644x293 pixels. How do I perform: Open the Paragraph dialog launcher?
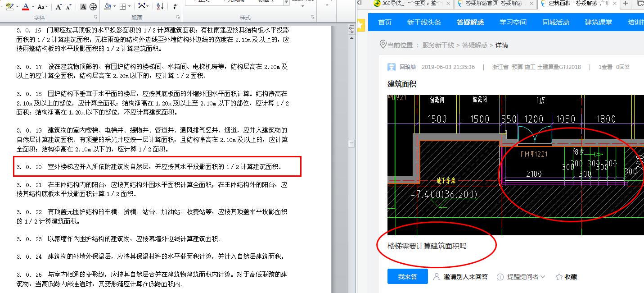pos(179,17)
